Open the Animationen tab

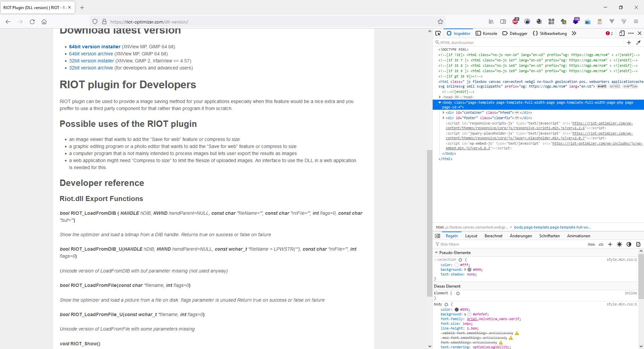(x=579, y=236)
